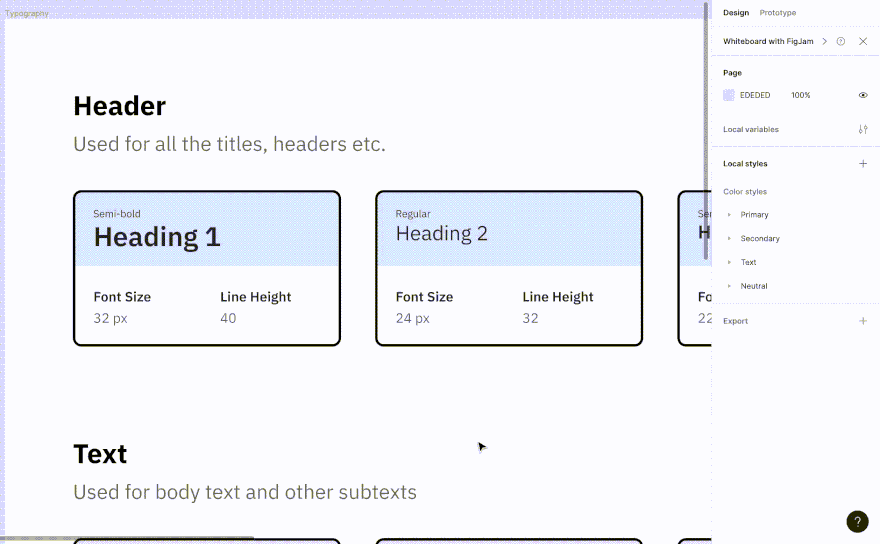880x544 pixels.
Task: Click the Local variables label
Action: 751,129
